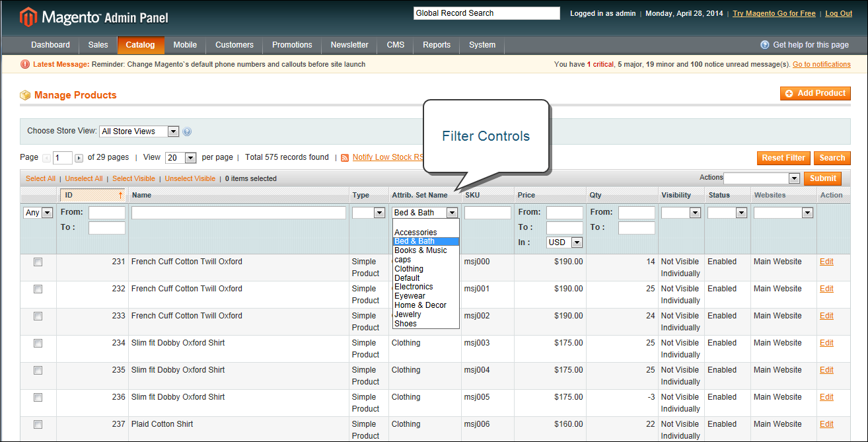
Task: Click Edit link for product 234
Action: coord(826,343)
